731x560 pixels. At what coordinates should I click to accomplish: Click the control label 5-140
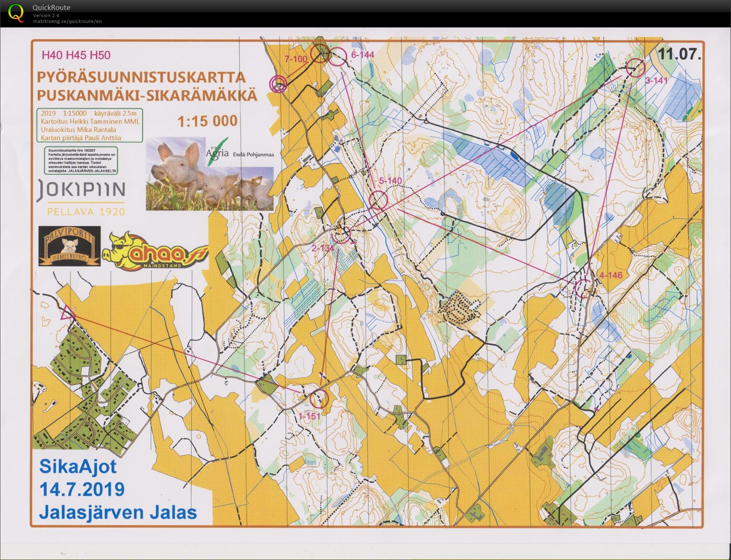390,181
